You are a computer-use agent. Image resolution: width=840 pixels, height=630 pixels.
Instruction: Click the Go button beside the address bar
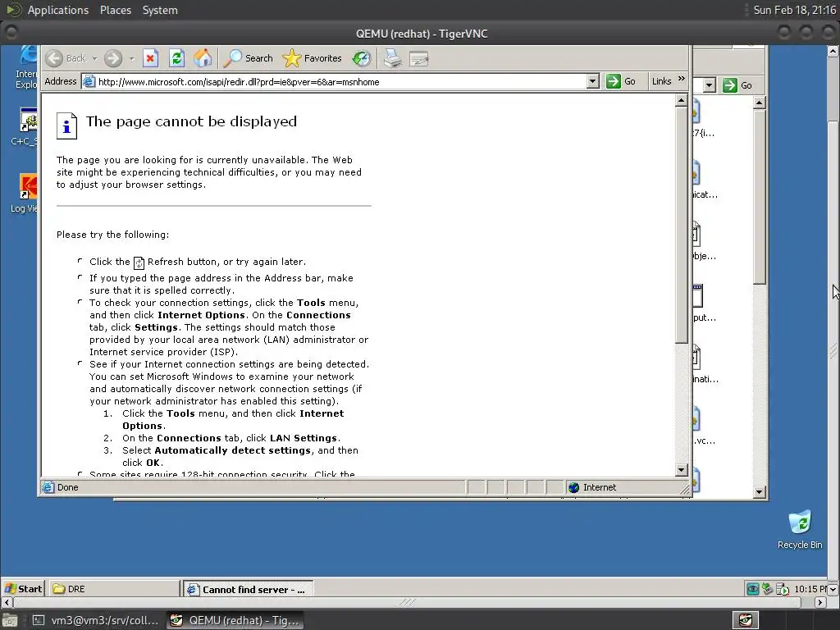click(x=621, y=81)
